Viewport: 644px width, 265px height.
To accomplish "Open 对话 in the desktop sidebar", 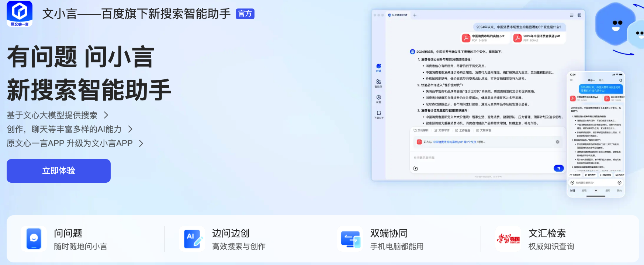I will (379, 68).
